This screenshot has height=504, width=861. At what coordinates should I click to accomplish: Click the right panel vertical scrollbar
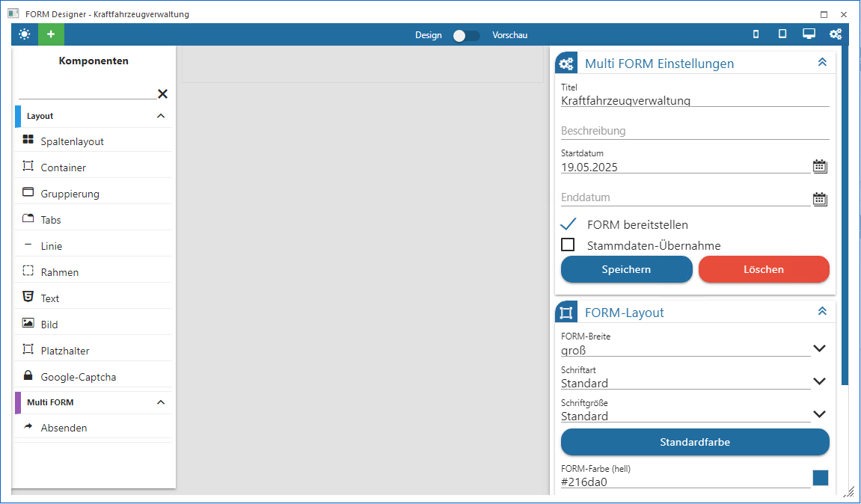[x=845, y=214]
